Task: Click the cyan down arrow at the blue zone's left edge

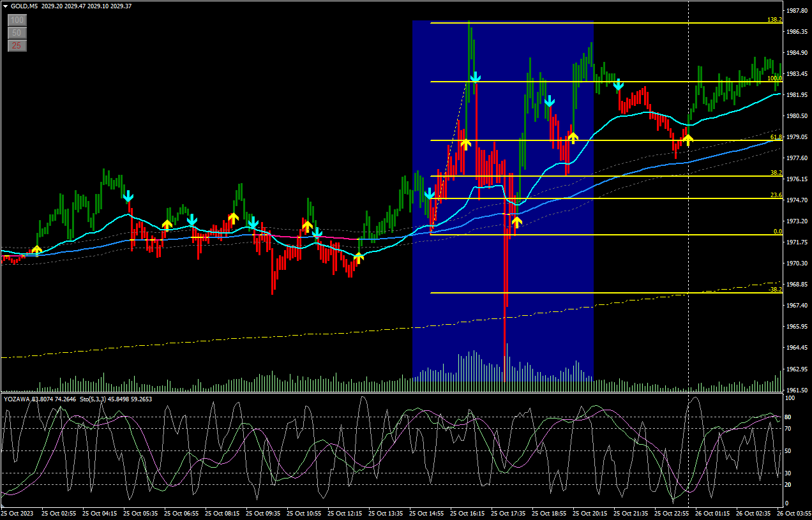Action: pyautogui.click(x=430, y=193)
